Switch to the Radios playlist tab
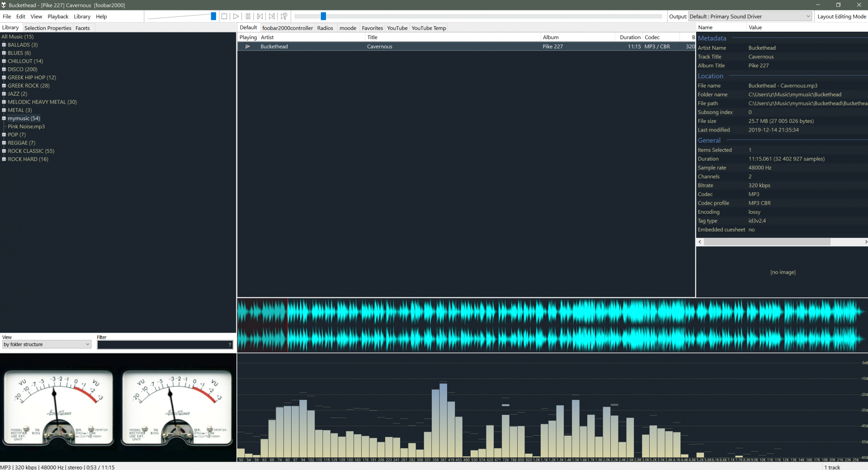This screenshot has width=868, height=470. [325, 28]
